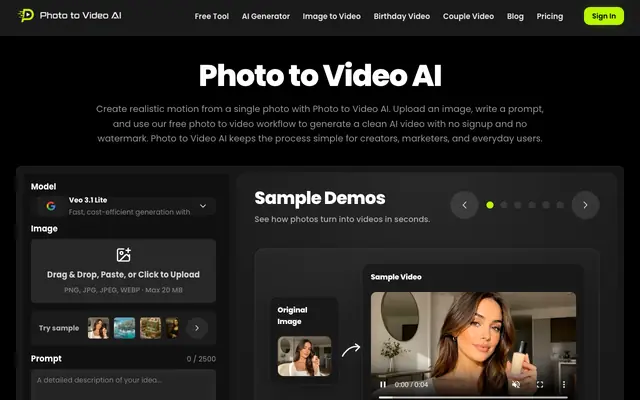The image size is (640, 400).
Task: Choose the woman portrait sample thumbnail
Action: pyautogui.click(x=98, y=328)
